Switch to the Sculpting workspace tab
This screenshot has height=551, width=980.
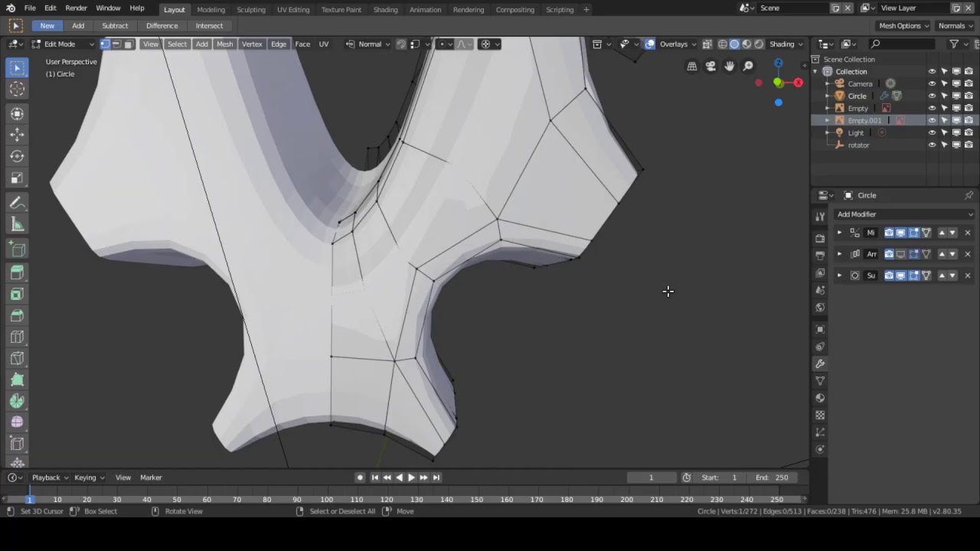[251, 9]
